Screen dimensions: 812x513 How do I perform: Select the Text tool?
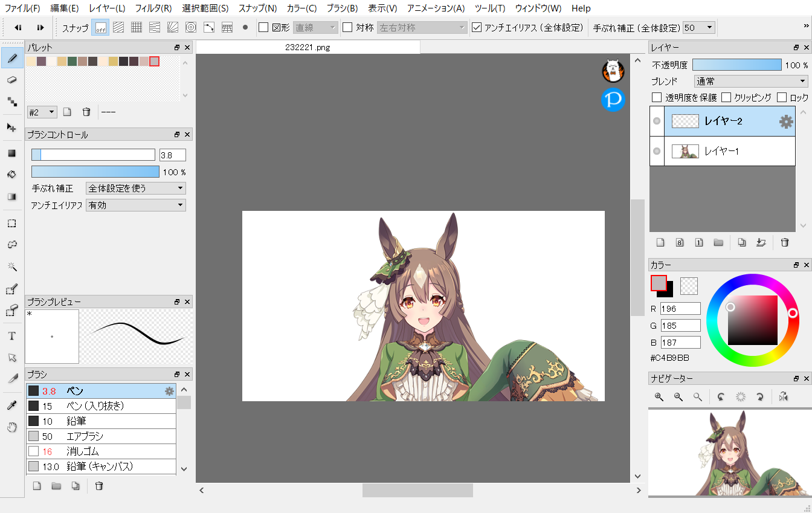11,336
